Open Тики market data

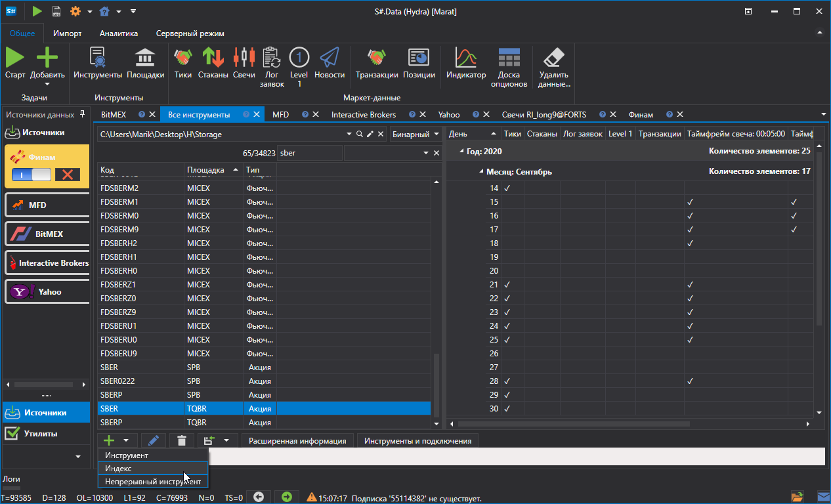click(x=183, y=57)
